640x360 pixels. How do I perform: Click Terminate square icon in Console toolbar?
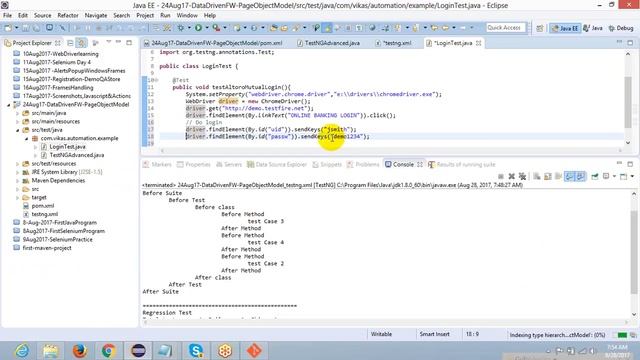tap(501, 176)
